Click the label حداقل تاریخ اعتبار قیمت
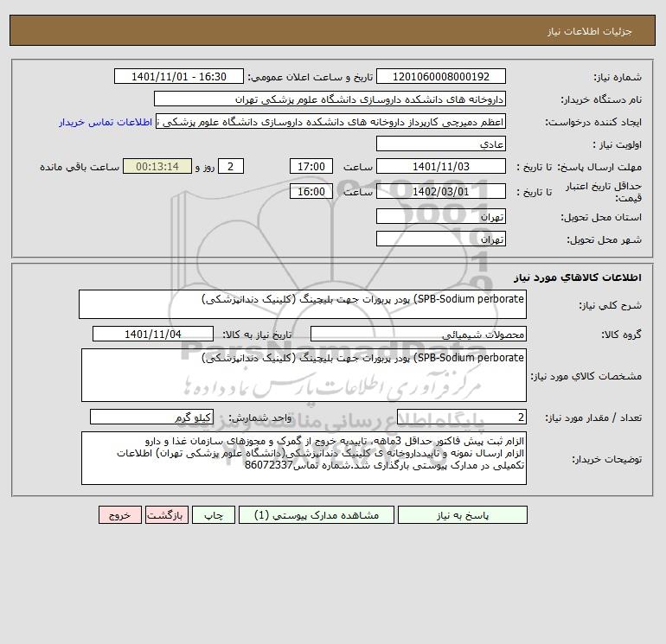 point(604,192)
